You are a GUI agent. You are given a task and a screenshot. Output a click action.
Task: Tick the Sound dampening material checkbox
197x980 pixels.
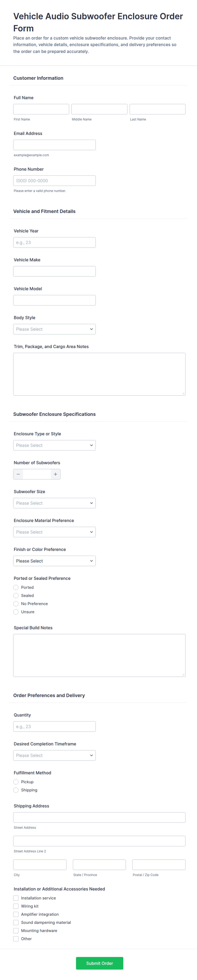click(x=16, y=923)
